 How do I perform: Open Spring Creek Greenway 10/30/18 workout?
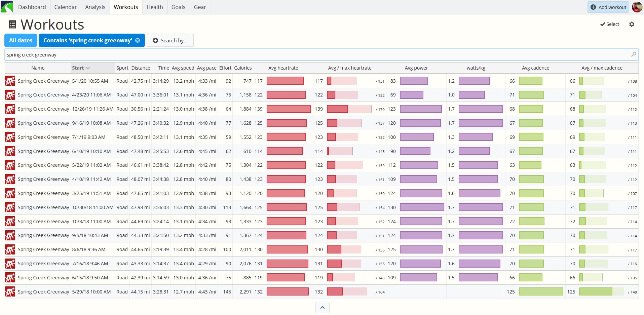coord(43,207)
